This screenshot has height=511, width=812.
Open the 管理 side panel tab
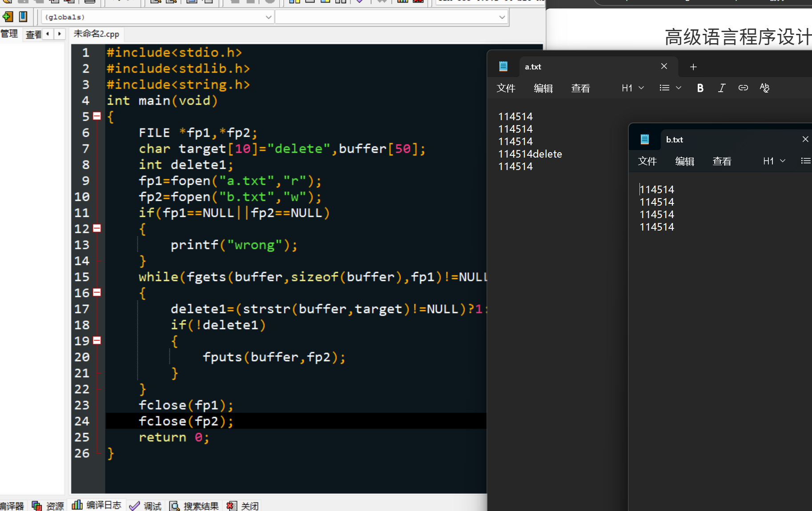coord(9,34)
